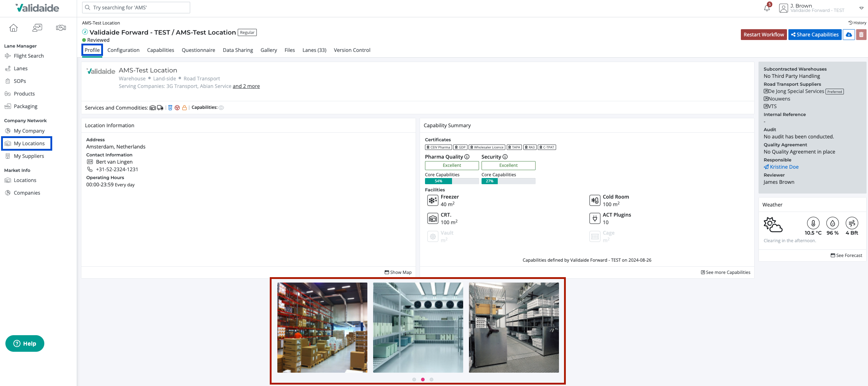The image size is (868, 386).
Task: Show info for Pharma Quality
Action: coord(467,157)
